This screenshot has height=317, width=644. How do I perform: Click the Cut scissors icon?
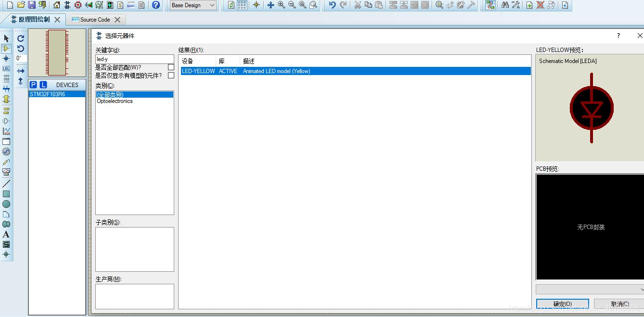358,5
